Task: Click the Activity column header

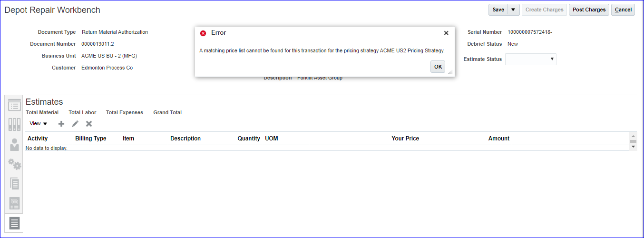Action: [x=38, y=139]
